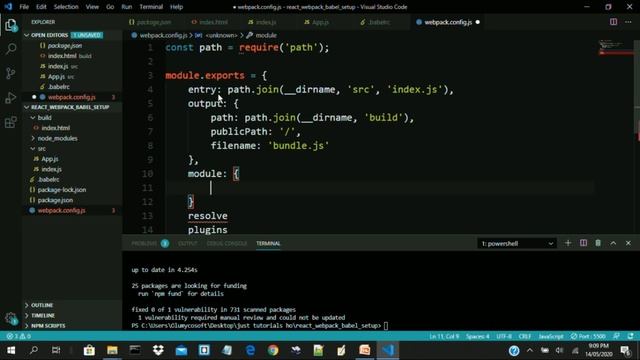Open Google Chrome from taskbar
The image size is (640, 360).
click(x=273, y=350)
